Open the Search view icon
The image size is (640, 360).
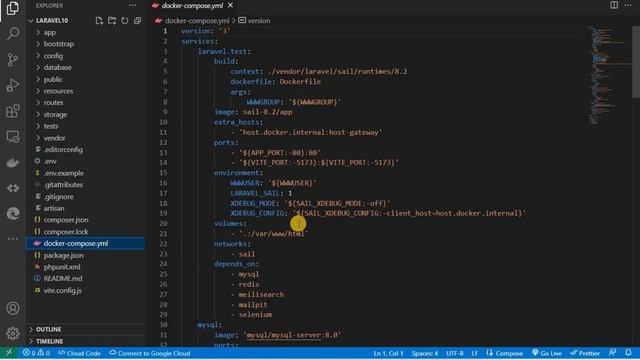pos(13,33)
